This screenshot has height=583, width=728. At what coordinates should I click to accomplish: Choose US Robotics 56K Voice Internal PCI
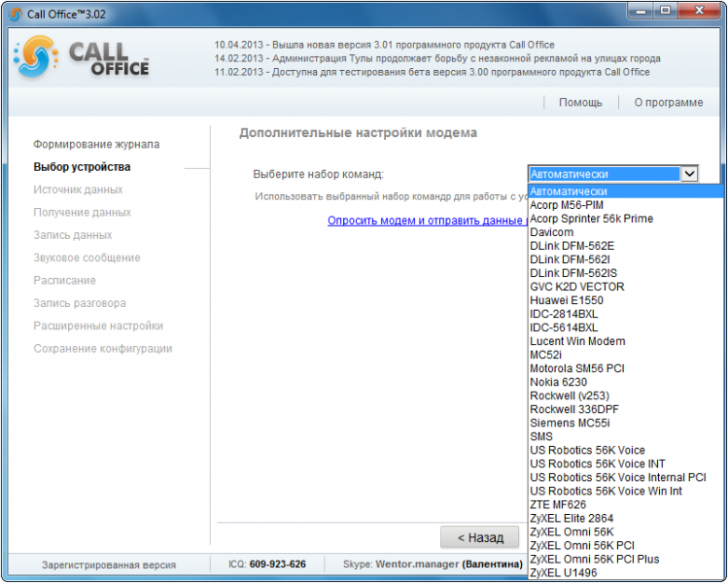click(x=626, y=477)
